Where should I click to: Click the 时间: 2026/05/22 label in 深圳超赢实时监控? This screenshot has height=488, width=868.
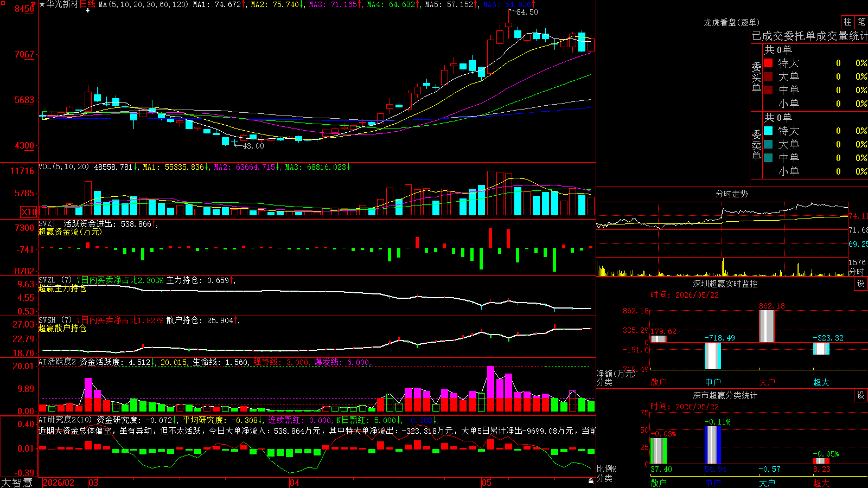tap(684, 295)
